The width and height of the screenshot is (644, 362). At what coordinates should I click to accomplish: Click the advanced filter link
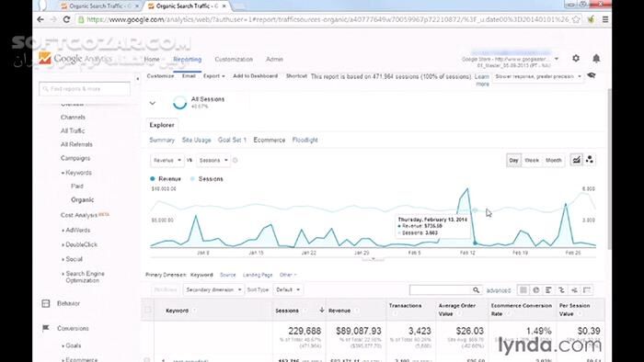[499, 290]
